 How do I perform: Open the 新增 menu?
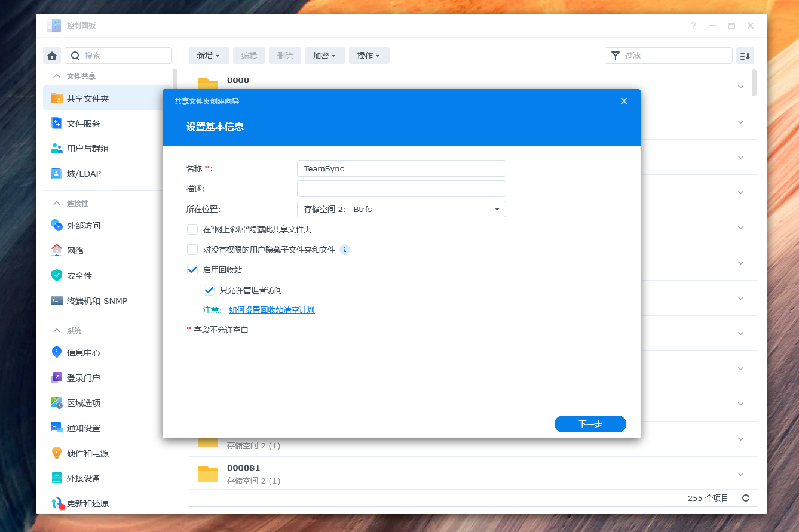pyautogui.click(x=209, y=55)
